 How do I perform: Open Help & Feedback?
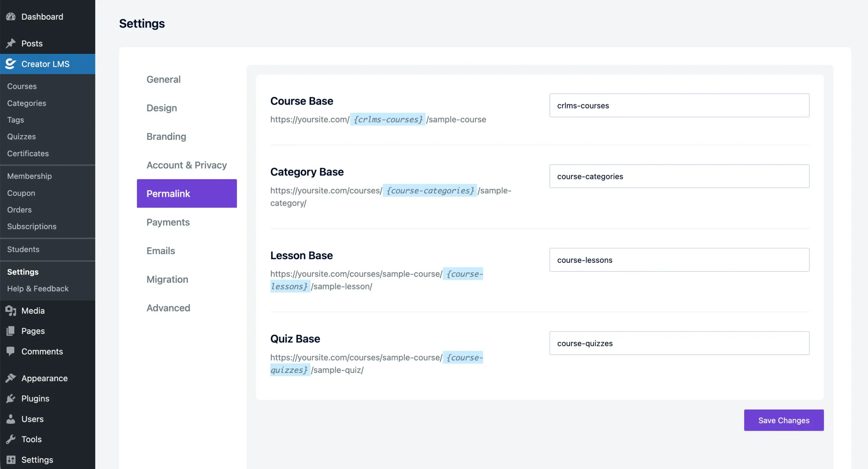tap(38, 289)
